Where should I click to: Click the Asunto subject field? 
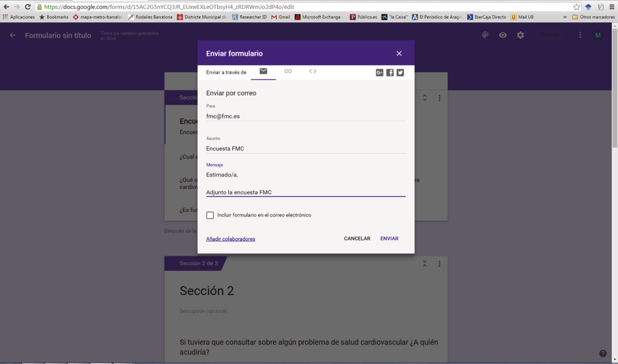pos(305,149)
